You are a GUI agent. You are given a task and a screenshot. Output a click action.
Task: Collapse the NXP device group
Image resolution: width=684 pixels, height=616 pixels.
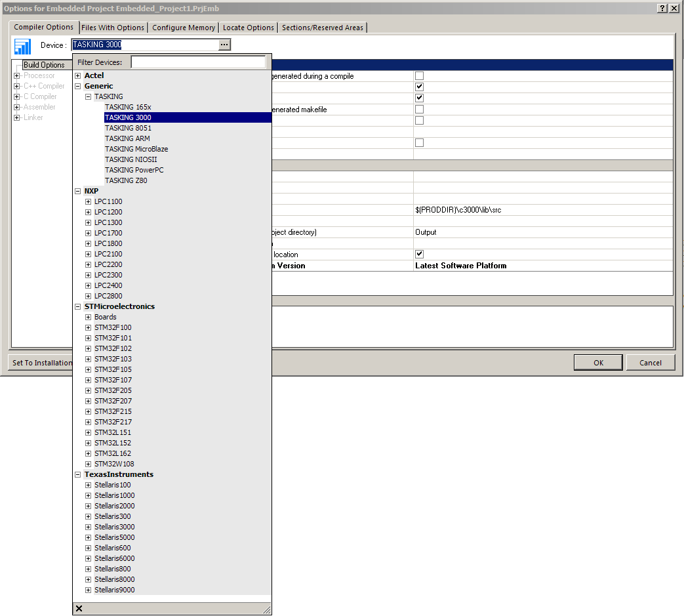[x=77, y=191]
